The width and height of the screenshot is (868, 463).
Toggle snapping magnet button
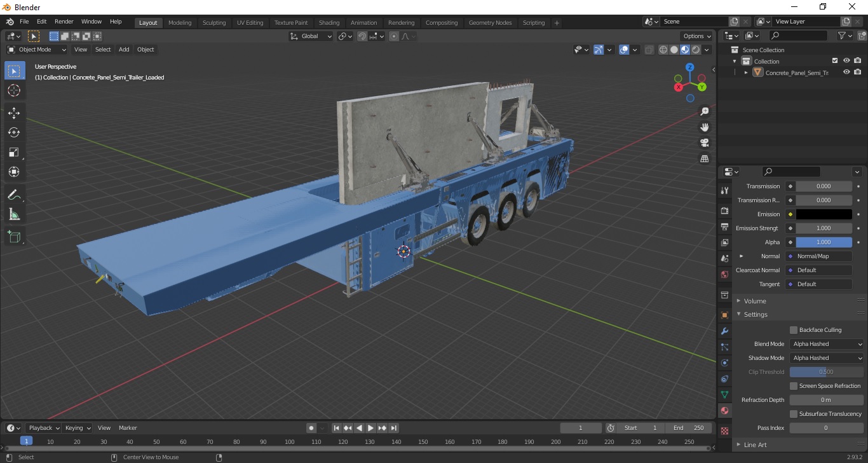click(x=362, y=36)
